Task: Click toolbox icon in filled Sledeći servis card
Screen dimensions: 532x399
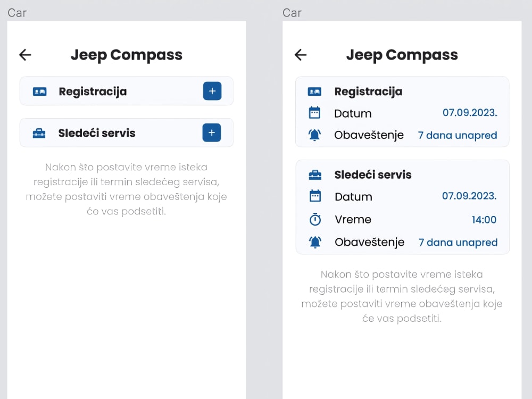Action: tap(315, 174)
